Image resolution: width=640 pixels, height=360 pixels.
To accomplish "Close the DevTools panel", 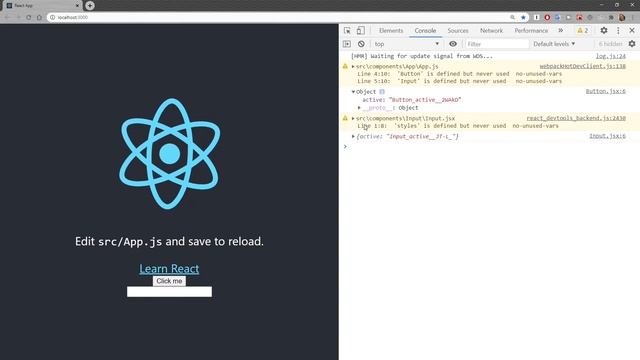I will [632, 31].
